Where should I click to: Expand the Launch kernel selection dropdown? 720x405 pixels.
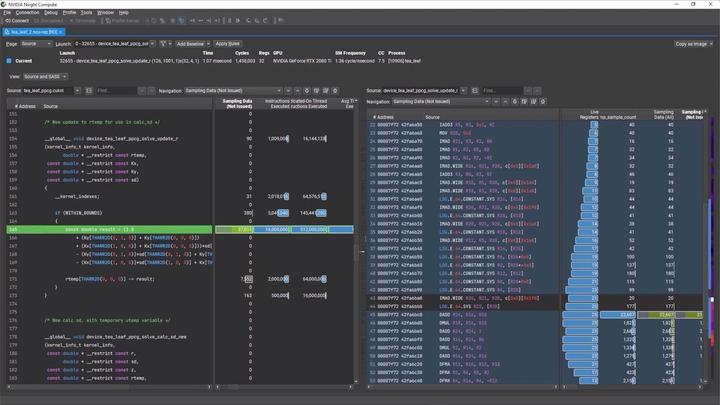point(112,44)
